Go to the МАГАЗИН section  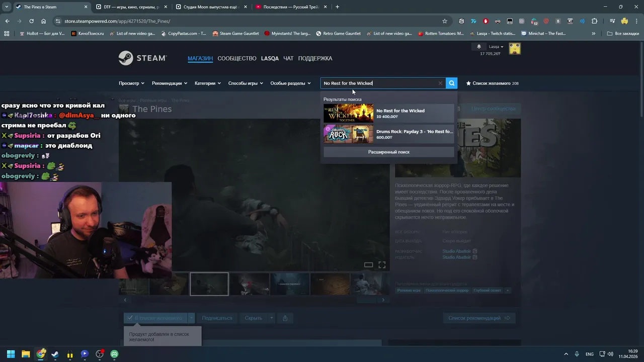[200, 58]
